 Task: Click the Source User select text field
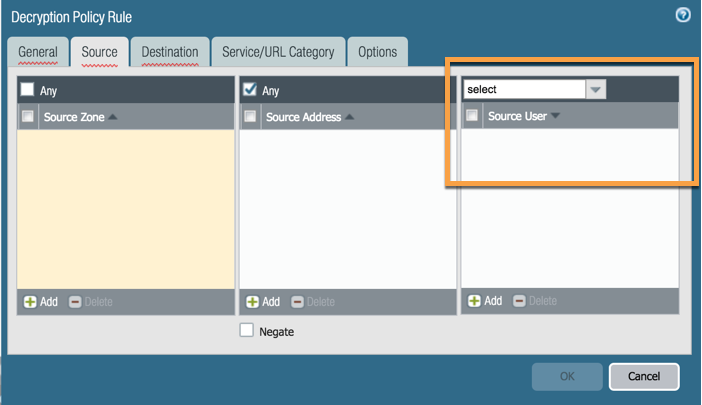(x=523, y=89)
